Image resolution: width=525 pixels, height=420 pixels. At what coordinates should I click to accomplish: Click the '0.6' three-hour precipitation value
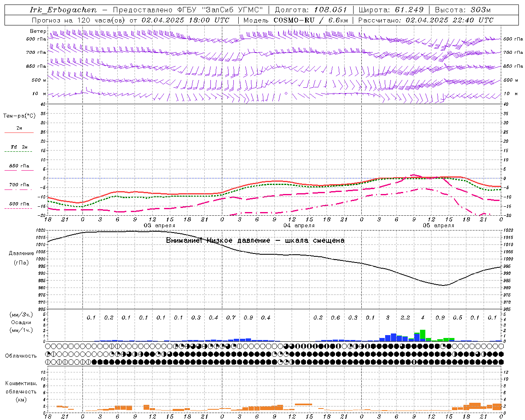(336, 317)
